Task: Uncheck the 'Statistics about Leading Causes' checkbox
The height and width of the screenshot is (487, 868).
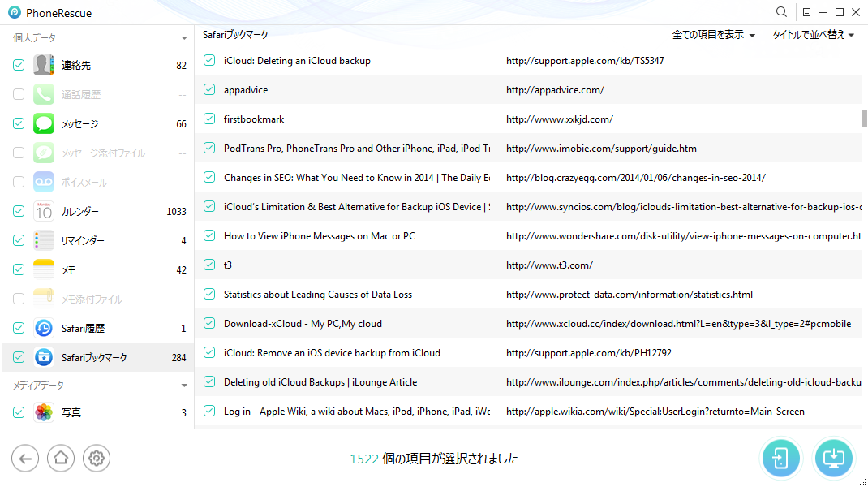Action: coord(209,294)
